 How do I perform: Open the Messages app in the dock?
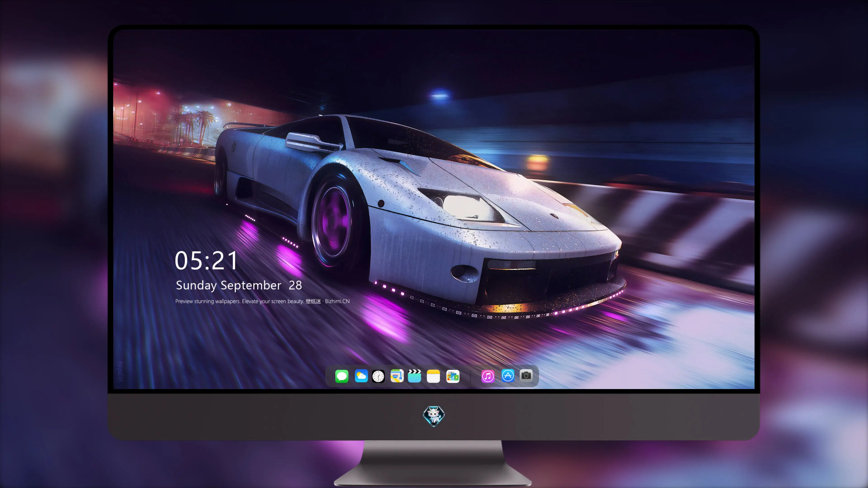342,376
